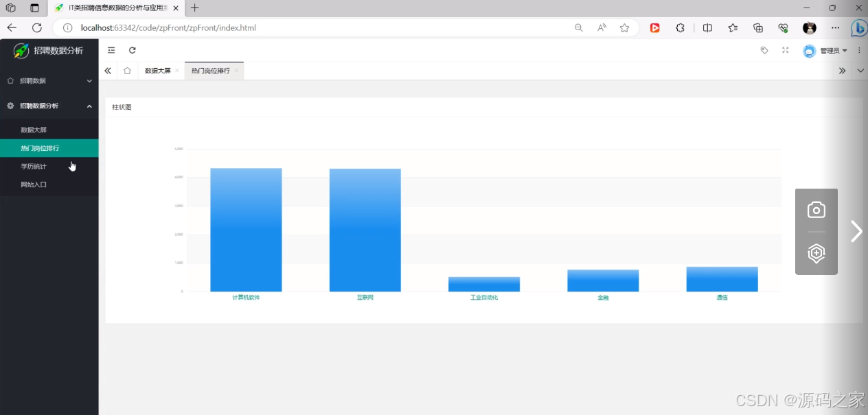The height and width of the screenshot is (415, 868).
Task: Go to next slide with right arrow
Action: coord(856,231)
